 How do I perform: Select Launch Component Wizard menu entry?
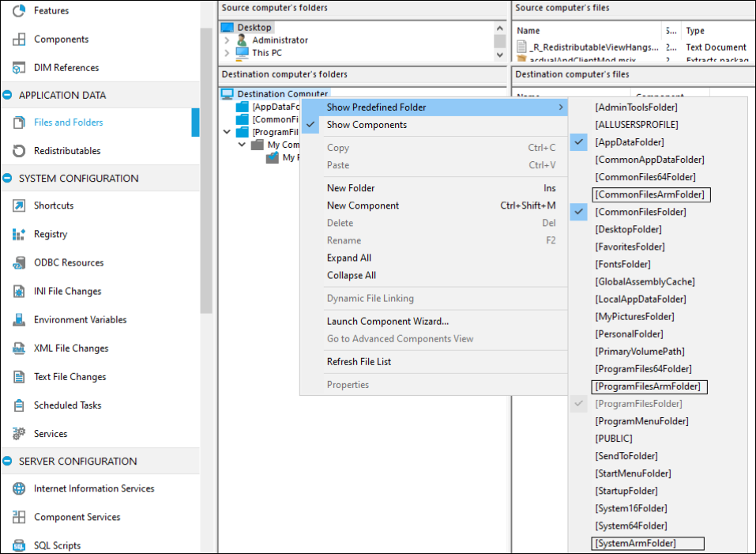pos(387,321)
